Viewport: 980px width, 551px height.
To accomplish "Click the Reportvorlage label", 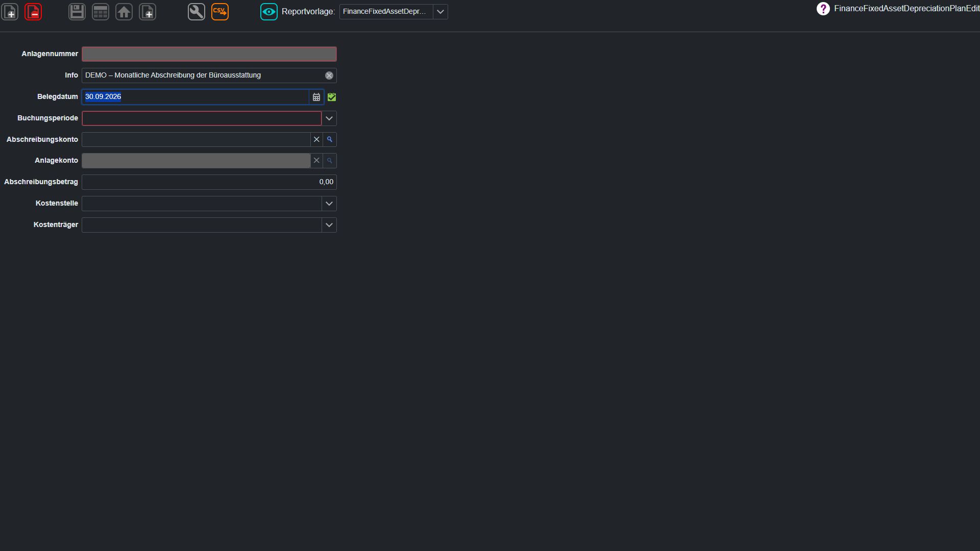I will pyautogui.click(x=308, y=12).
